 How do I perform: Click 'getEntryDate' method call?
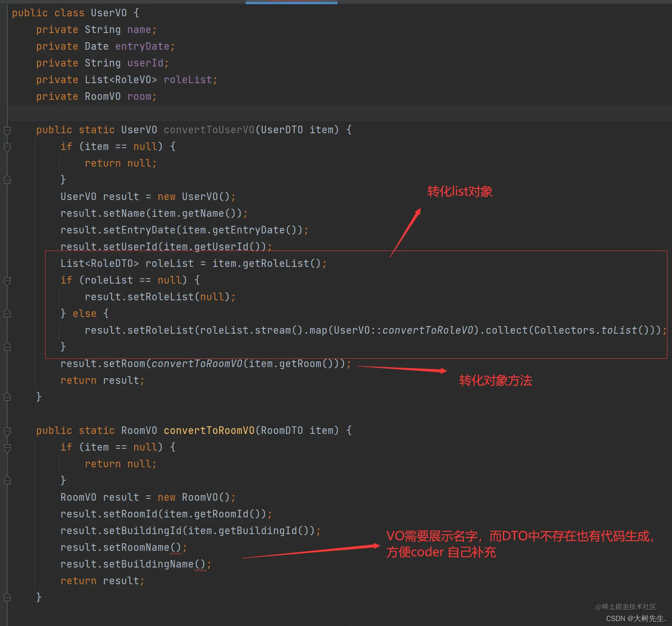click(248, 230)
